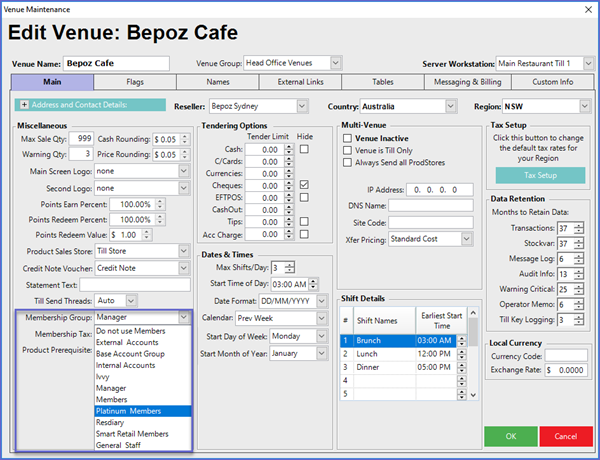The width and height of the screenshot is (600, 460).
Task: Open the Second Logo dropdown
Action: click(184, 188)
